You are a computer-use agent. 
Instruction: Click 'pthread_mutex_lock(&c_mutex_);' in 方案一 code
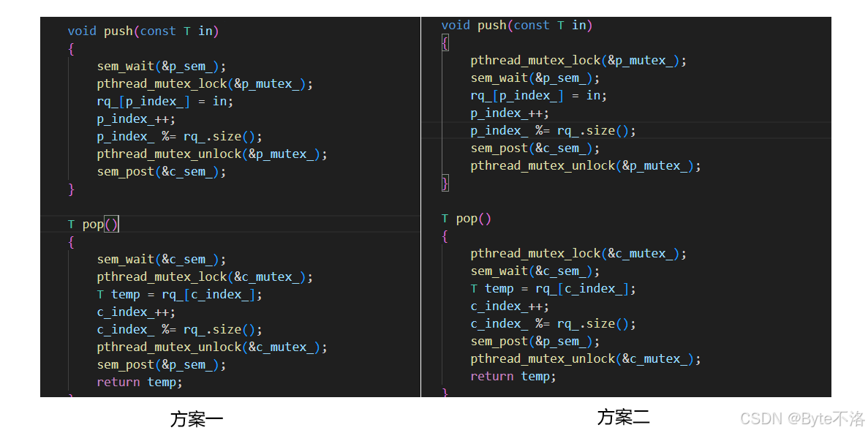coord(205,277)
